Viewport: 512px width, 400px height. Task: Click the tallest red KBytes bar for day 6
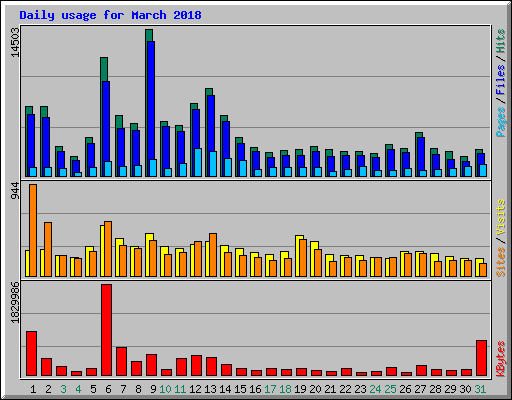click(x=106, y=330)
